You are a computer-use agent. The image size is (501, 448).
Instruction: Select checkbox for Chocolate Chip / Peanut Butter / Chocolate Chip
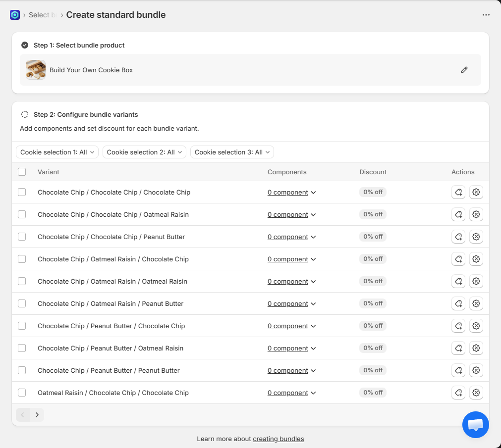pyautogui.click(x=22, y=326)
